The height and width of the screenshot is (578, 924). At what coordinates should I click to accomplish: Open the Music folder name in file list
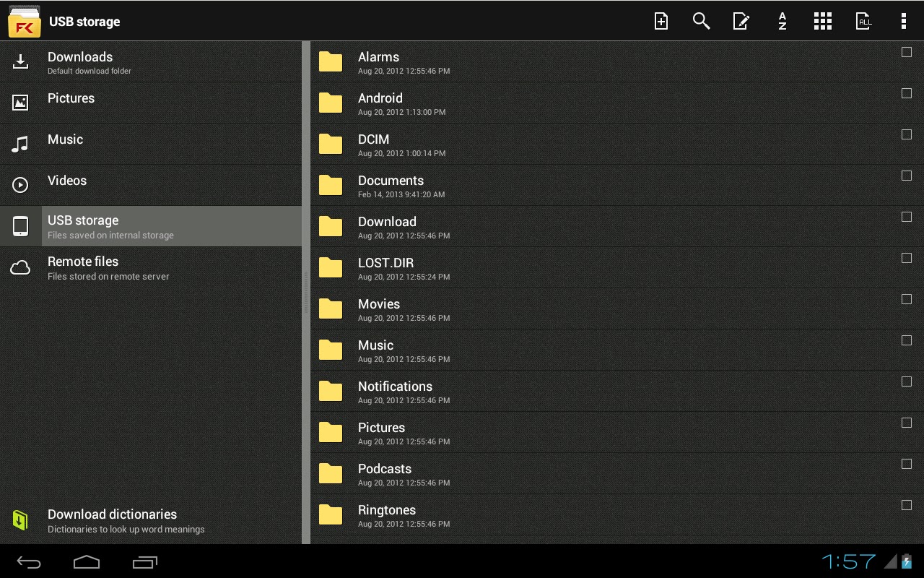[375, 345]
